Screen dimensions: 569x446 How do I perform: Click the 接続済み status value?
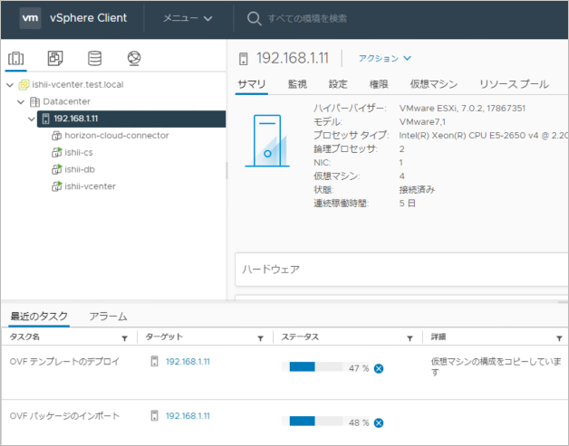click(417, 190)
